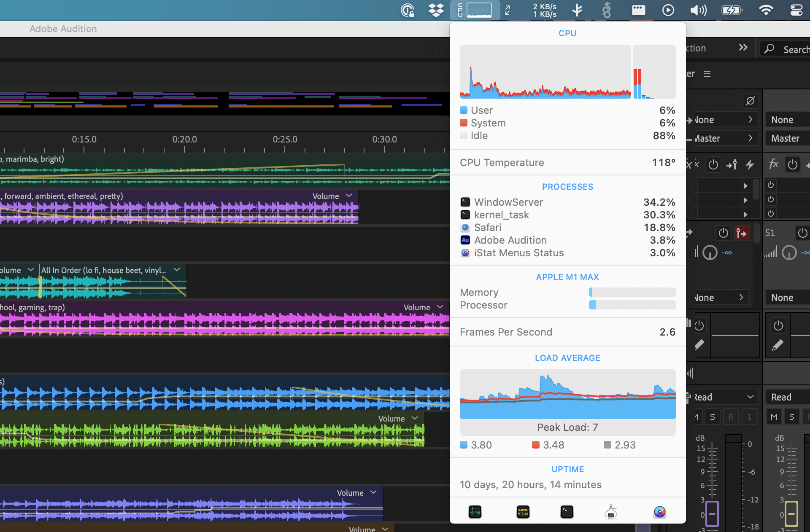Open the network speed monitor in the menu bar
Image resolution: width=810 pixels, height=532 pixels.
[544, 10]
